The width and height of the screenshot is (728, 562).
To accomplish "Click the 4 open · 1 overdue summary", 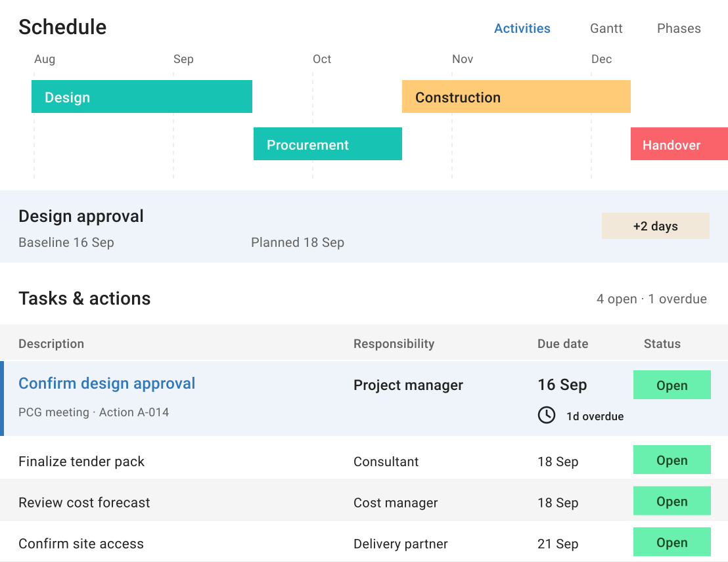I will [651, 299].
